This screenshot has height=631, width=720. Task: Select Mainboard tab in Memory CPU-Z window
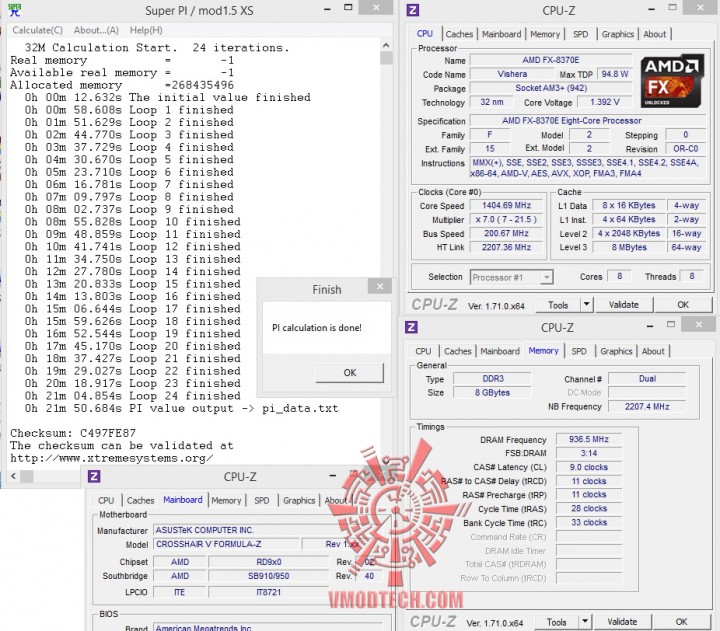[500, 351]
